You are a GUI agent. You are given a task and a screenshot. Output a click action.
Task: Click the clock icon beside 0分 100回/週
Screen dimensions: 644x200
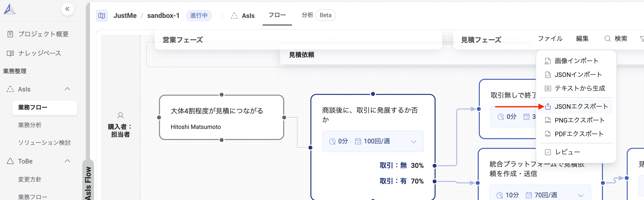tap(332, 142)
